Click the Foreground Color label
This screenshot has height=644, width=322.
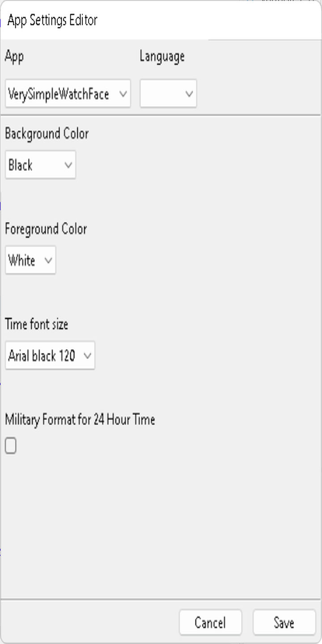point(46,229)
